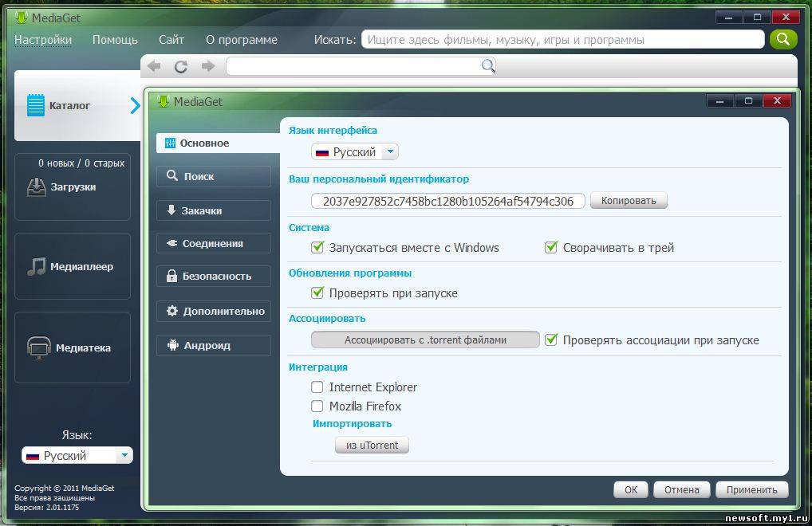Screen dimensions: 812x526
Task: Click the '0 новых / 0 старых' counter text
Action: coord(81,163)
